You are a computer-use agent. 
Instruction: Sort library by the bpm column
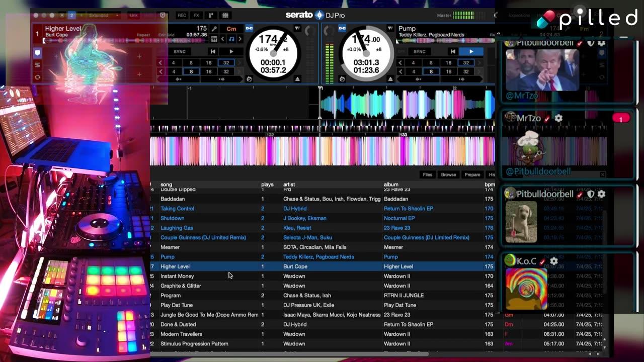point(490,185)
